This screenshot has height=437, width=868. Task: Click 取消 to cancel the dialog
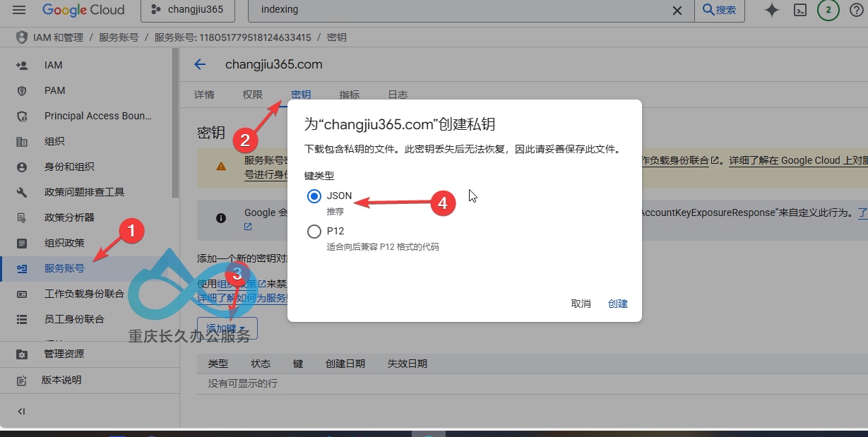581,304
